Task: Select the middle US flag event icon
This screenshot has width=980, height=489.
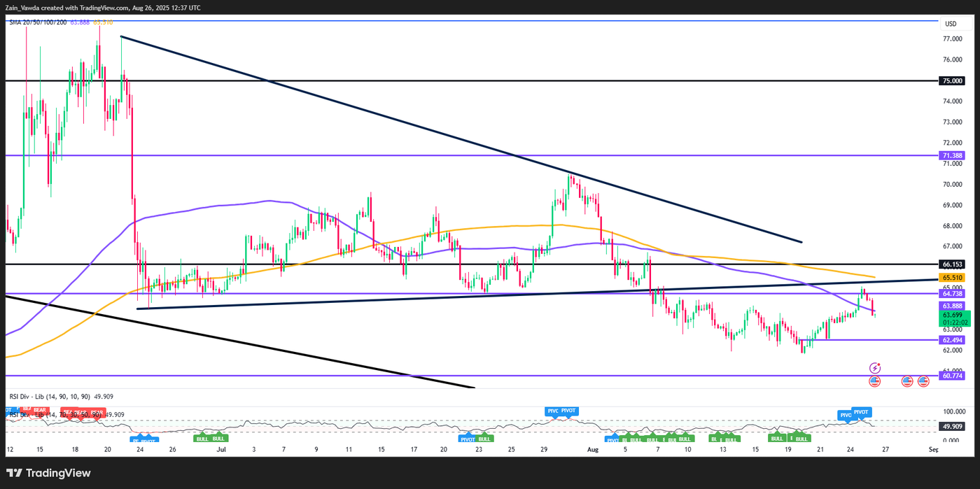Action: [908, 381]
